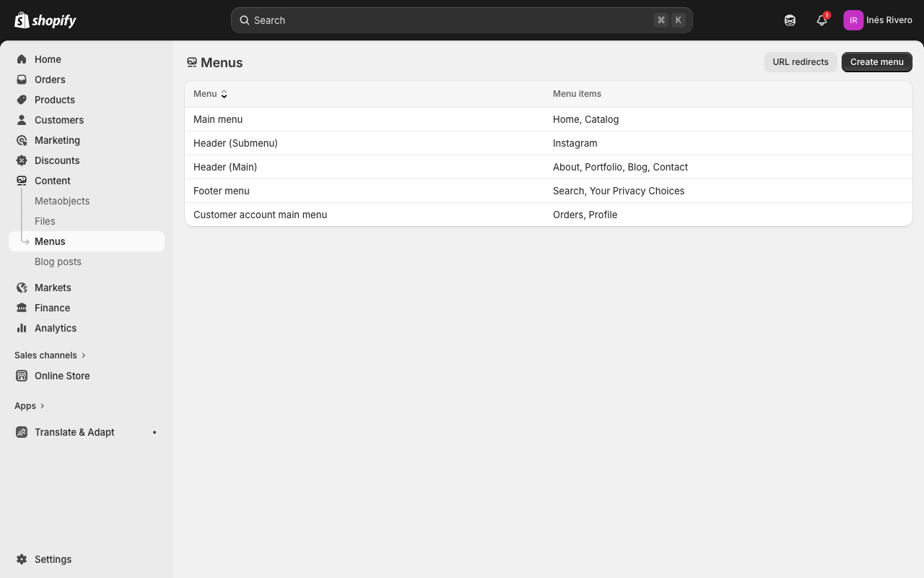Expand the Sales channels section
The width and height of the screenshot is (924, 578).
point(45,355)
